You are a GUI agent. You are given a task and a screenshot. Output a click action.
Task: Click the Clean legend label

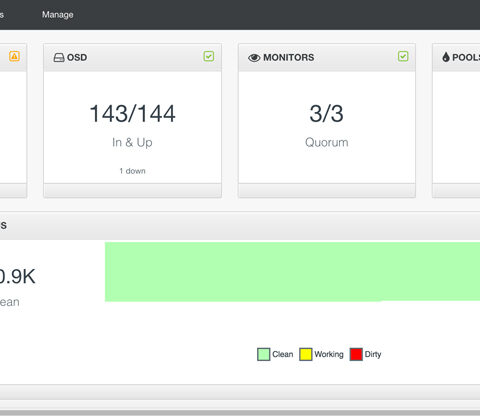tap(283, 354)
